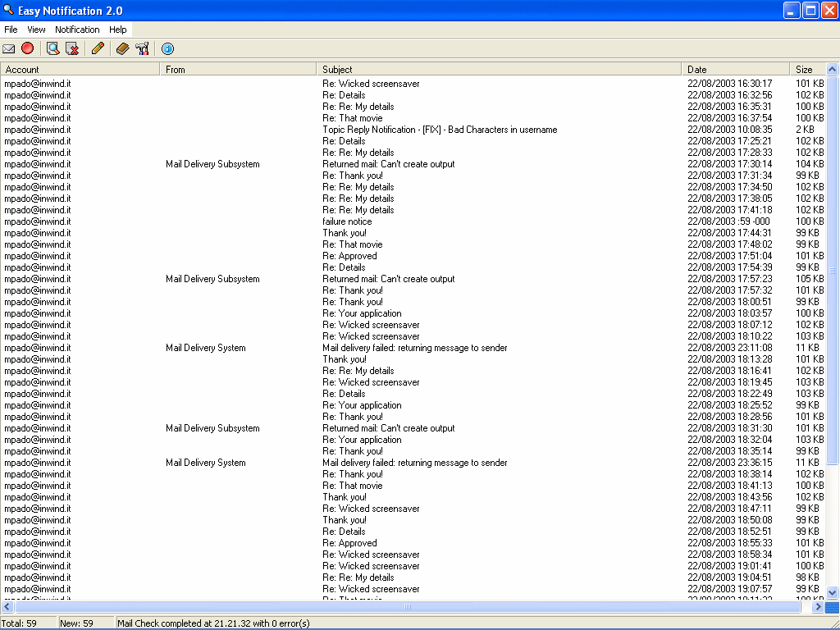
Task: Open the File menu
Action: (11, 30)
